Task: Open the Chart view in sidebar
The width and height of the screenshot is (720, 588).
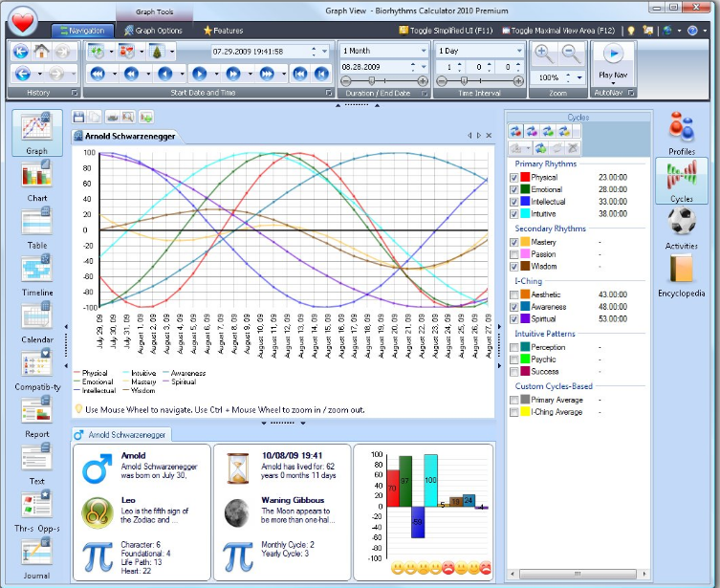Action: point(36,180)
